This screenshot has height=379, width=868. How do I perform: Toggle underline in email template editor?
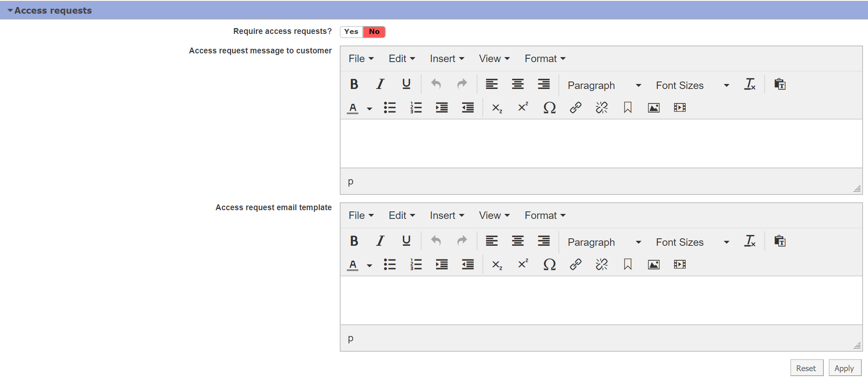(406, 241)
